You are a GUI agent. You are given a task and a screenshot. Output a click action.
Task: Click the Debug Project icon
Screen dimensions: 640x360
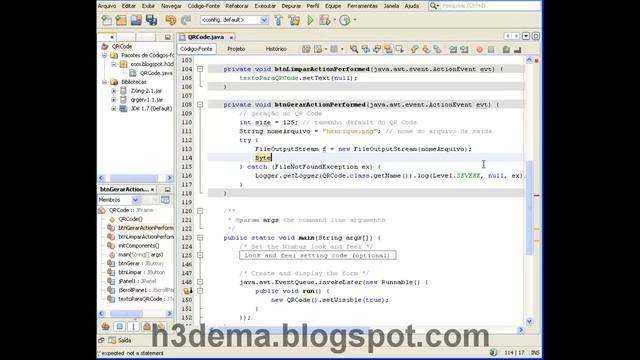point(325,20)
